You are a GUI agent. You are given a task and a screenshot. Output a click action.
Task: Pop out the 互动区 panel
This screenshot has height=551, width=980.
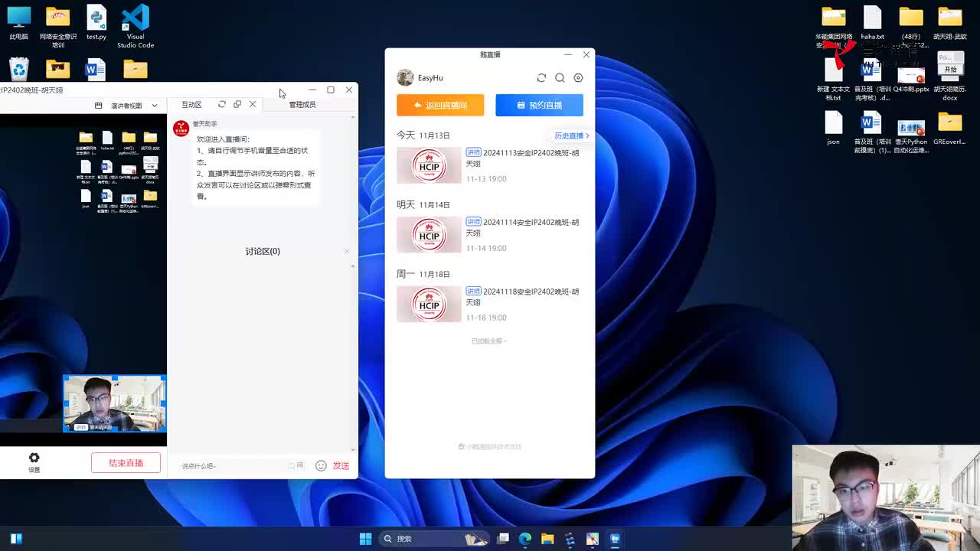(237, 104)
